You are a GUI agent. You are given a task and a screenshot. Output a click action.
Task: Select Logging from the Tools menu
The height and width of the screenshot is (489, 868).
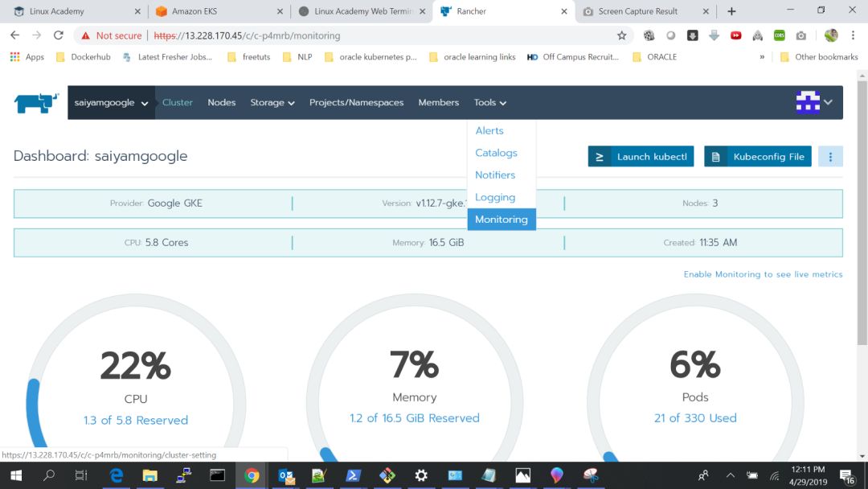click(495, 197)
